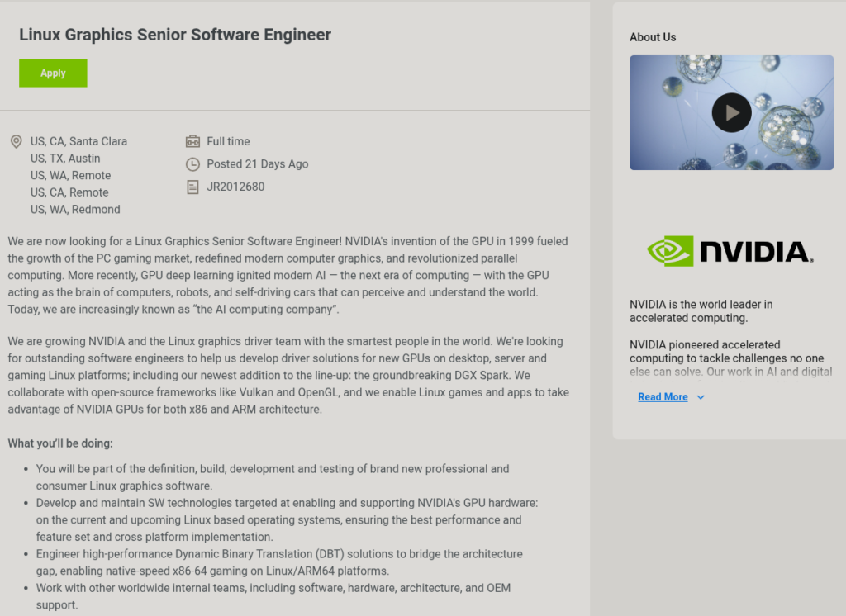The width and height of the screenshot is (846, 616).
Task: Expand the chevron next to Read More
Action: tap(701, 397)
